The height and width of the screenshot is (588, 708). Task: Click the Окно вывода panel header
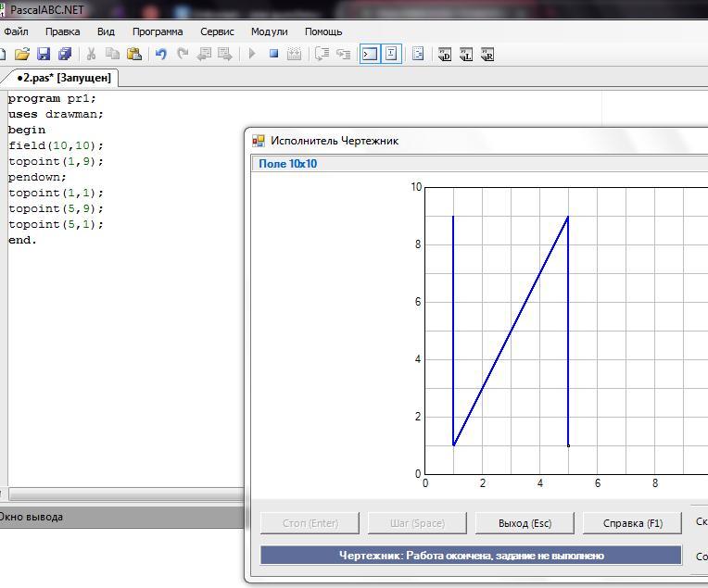point(32,517)
